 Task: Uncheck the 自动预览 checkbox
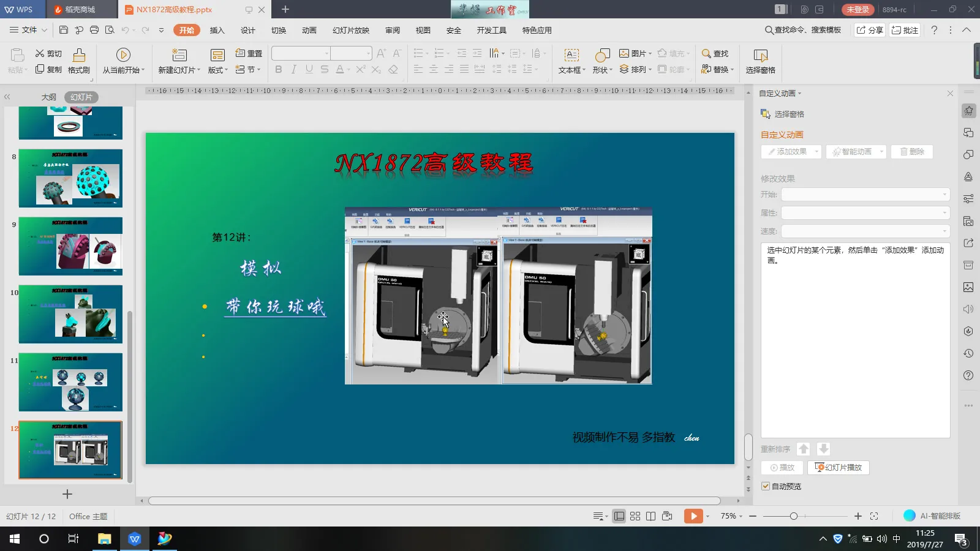point(766,486)
